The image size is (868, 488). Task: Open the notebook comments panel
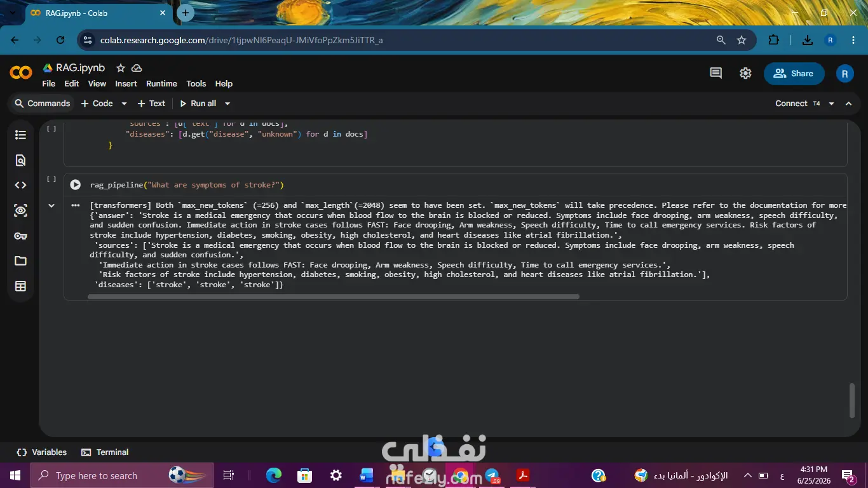pyautogui.click(x=715, y=74)
